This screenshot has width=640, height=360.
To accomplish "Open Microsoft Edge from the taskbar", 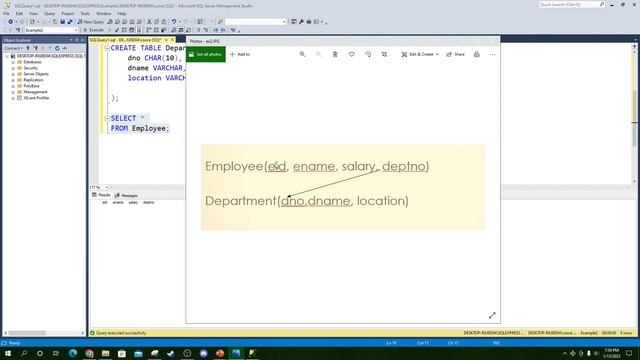I will [x=73, y=353].
